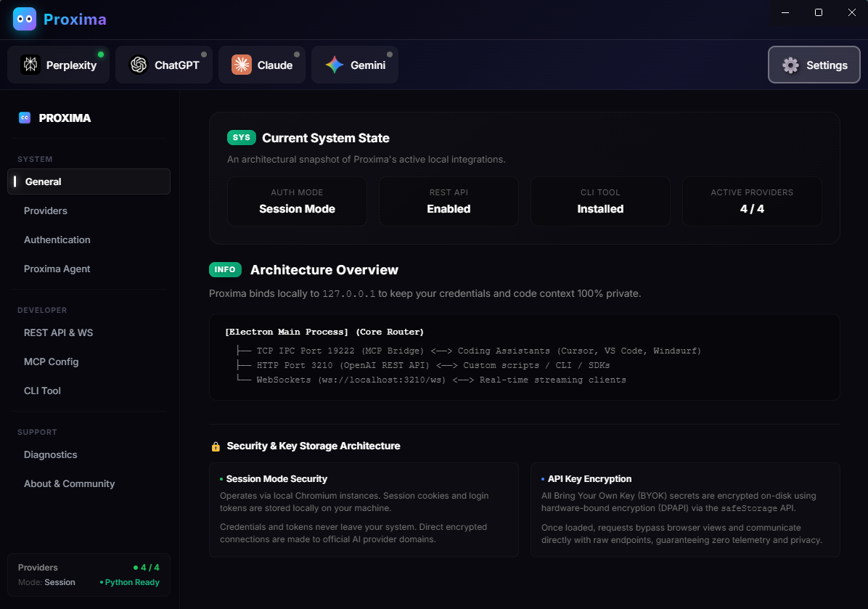Click the yellow padlock security icon
The height and width of the screenshot is (609, 868).
(x=216, y=446)
